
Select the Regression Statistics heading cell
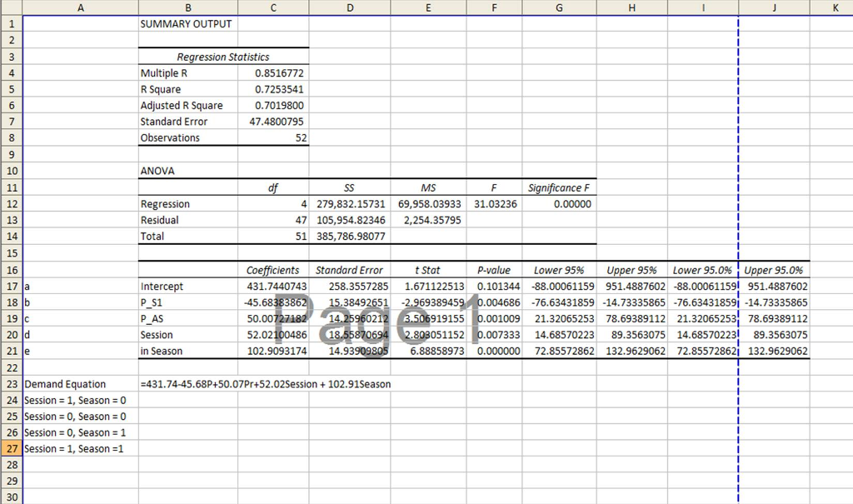click(187, 56)
